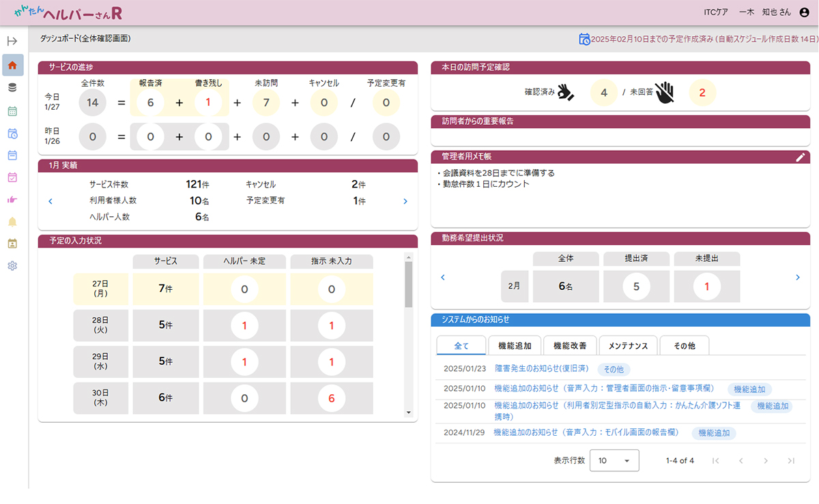The image size is (819, 504).
Task: Open the settings gear in sidebar
Action: [x=12, y=265]
